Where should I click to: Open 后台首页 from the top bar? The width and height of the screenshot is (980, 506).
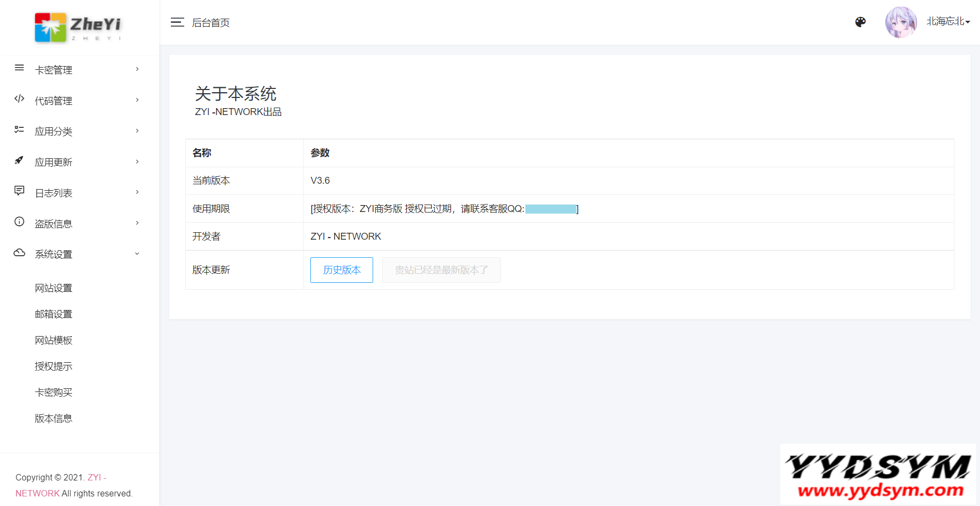pyautogui.click(x=211, y=22)
